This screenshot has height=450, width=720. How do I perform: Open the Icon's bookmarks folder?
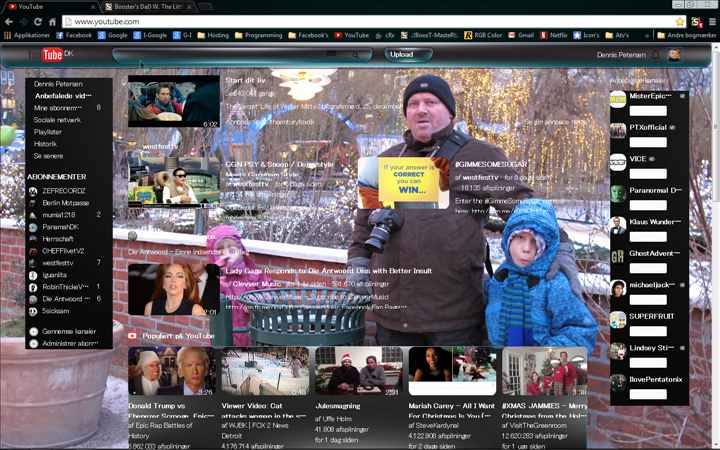point(586,35)
